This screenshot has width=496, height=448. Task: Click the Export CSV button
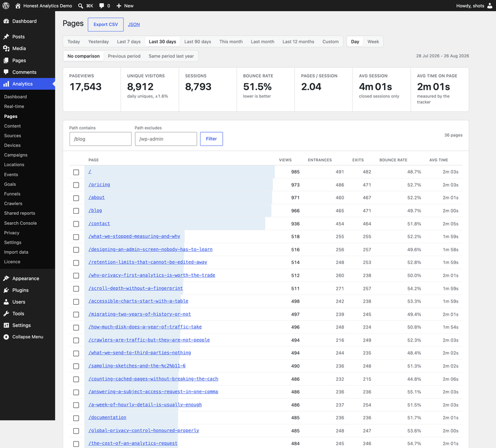pos(106,24)
